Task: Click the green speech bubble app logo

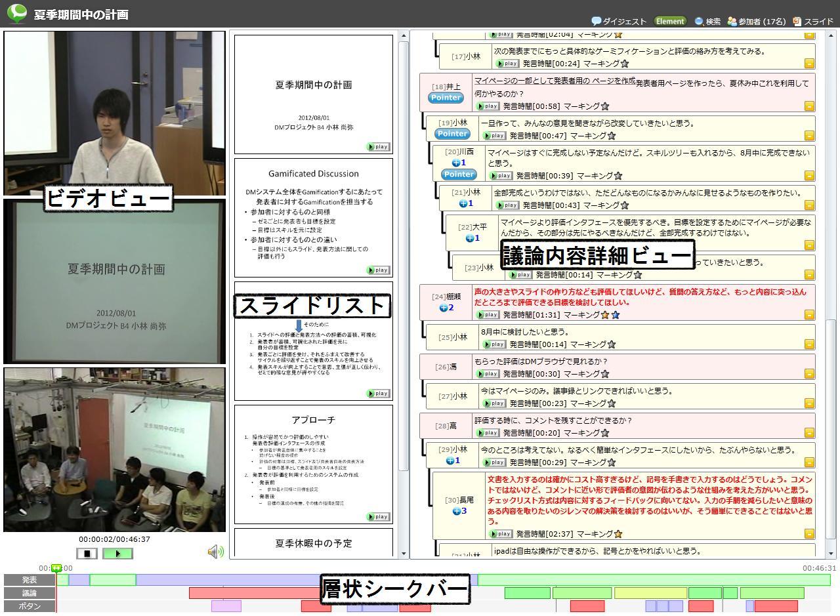Action: (x=17, y=13)
